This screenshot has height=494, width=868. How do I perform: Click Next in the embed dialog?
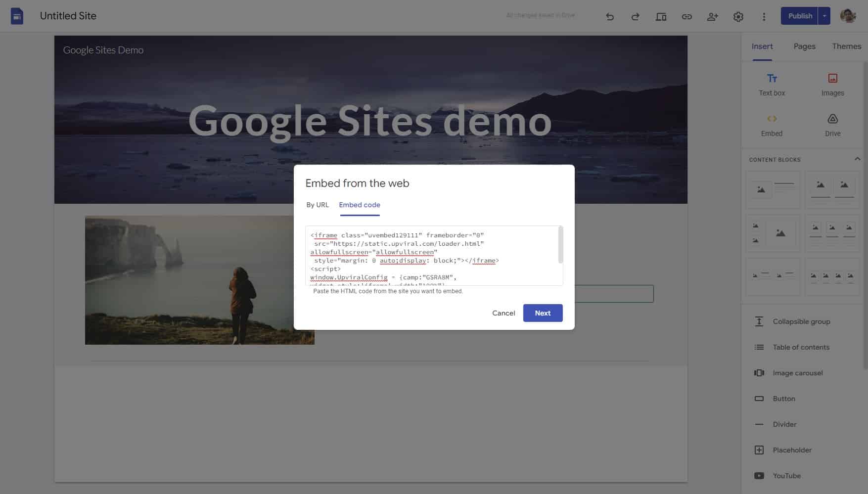tap(543, 313)
